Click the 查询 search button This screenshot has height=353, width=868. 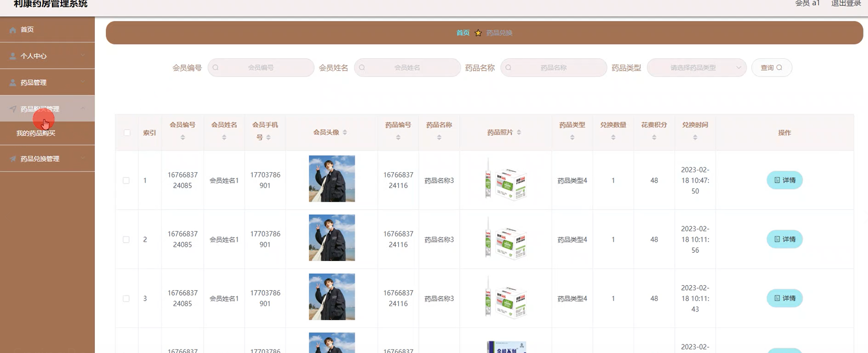(772, 67)
